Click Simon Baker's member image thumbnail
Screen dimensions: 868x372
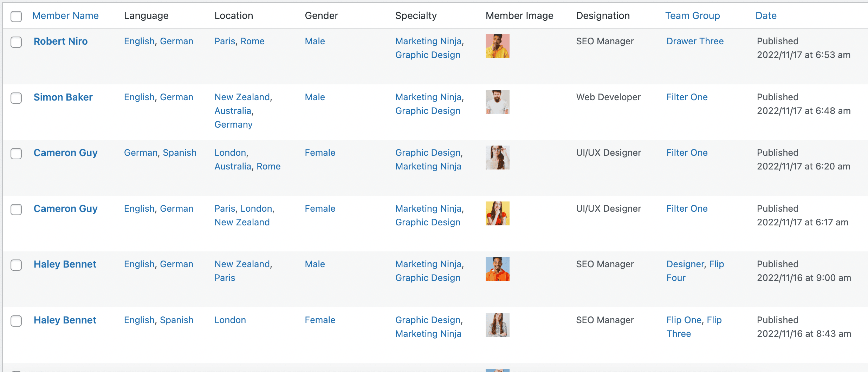click(x=497, y=102)
